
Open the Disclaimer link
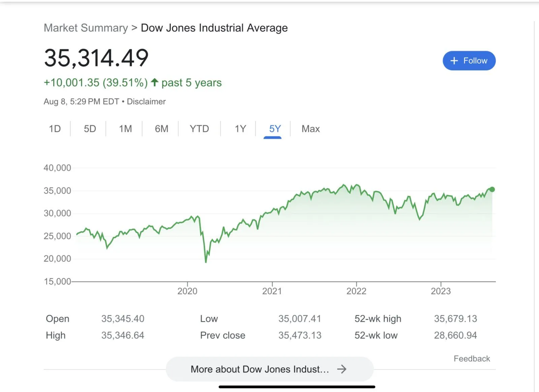tap(146, 102)
